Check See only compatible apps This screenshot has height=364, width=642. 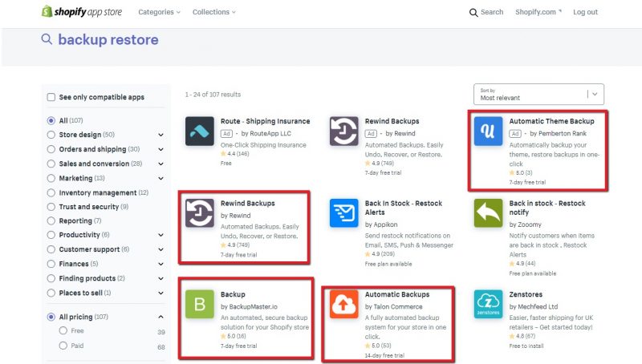pos(51,97)
